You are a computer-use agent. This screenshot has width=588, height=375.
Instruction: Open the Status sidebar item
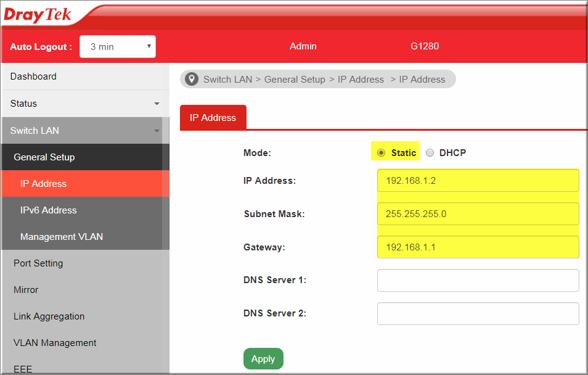86,104
